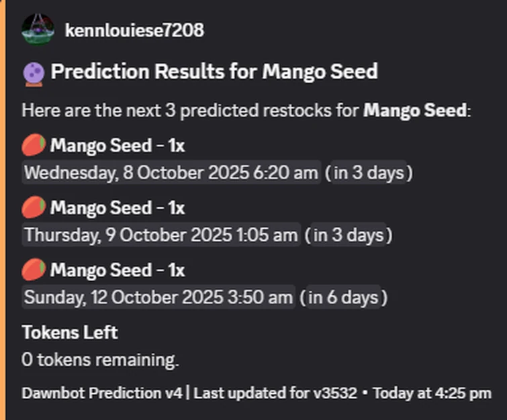Click the "0 tokens remaining." text
507x420 pixels.
tap(100, 360)
